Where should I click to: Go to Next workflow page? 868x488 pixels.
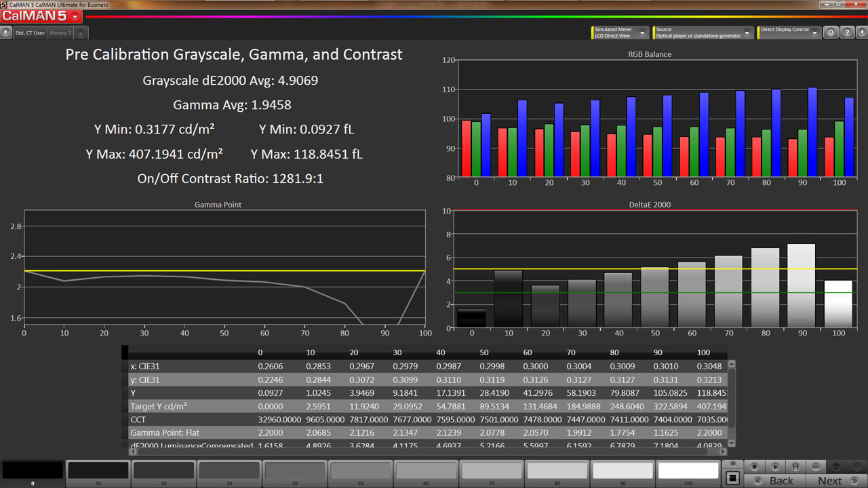(836, 481)
